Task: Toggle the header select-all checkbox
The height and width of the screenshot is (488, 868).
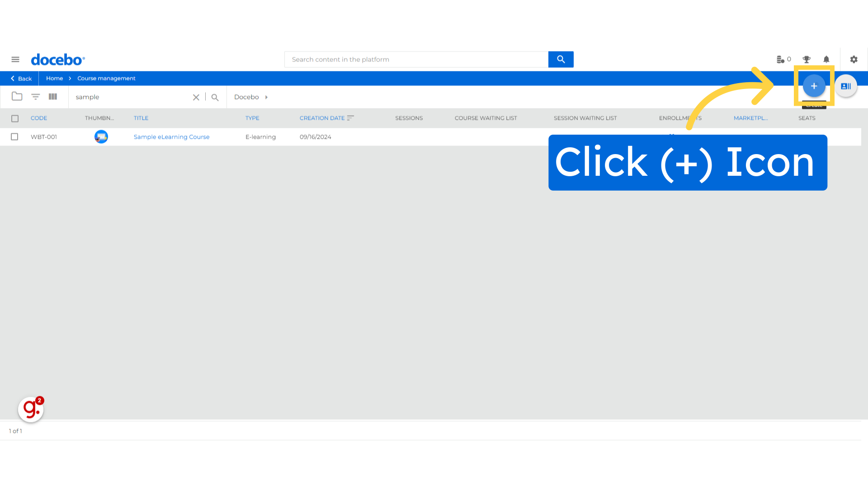Action: [x=15, y=118]
